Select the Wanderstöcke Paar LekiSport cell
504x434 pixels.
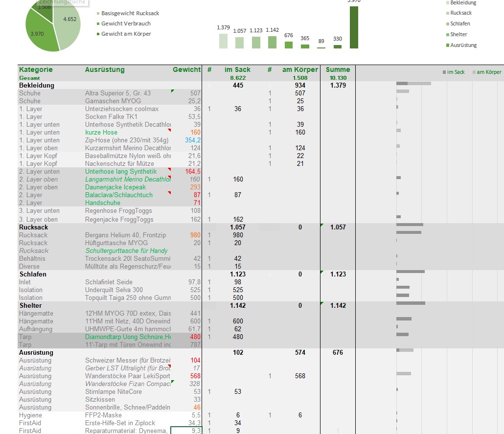coord(127,376)
